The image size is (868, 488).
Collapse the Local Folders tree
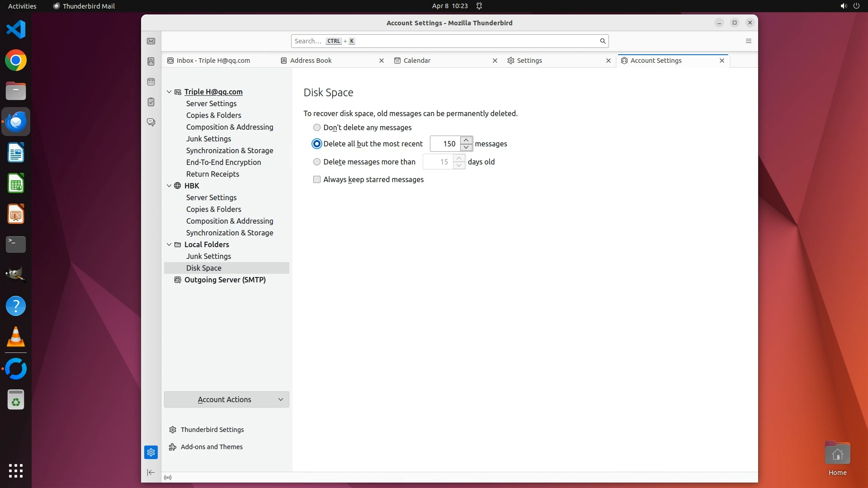click(169, 244)
